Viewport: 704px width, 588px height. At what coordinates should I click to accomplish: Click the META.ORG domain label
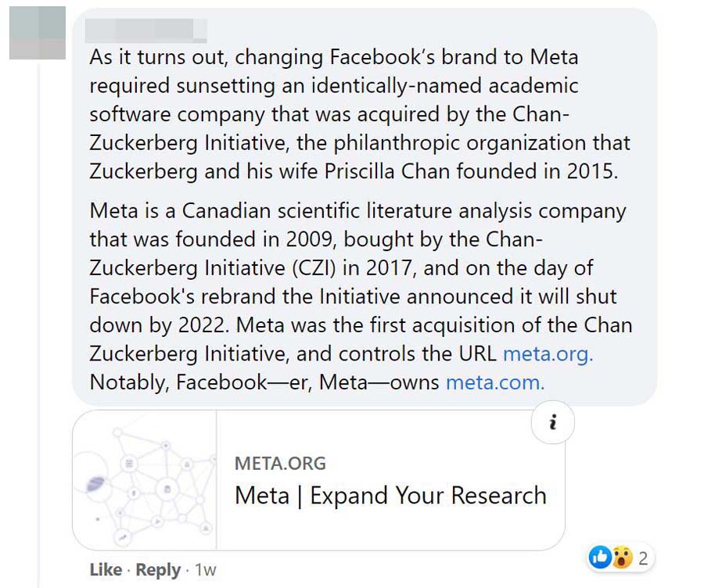point(280,463)
